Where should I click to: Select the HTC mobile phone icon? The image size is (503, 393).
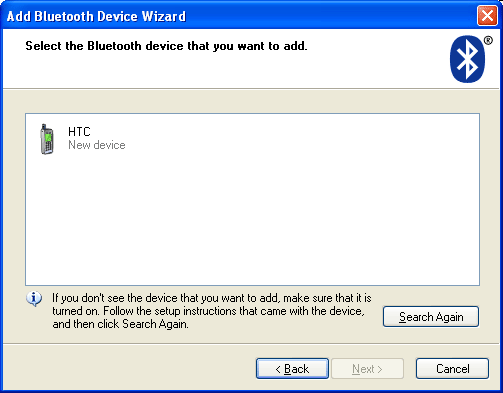point(47,139)
